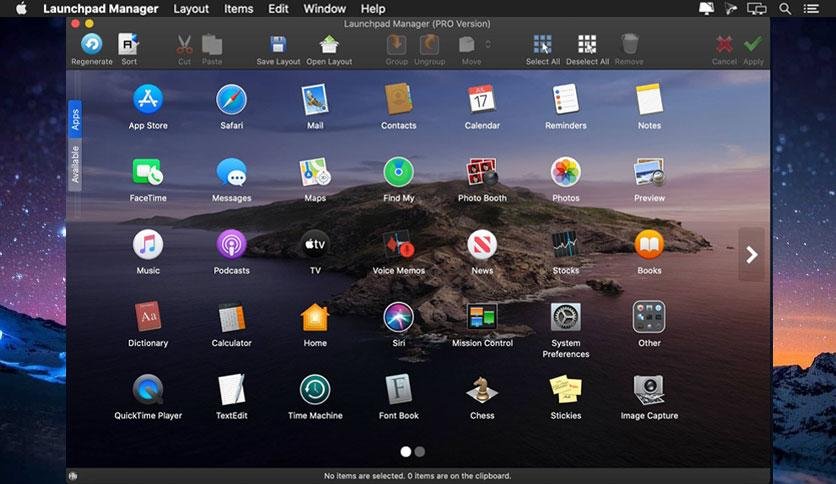
Task: Select the Books icon
Action: click(x=649, y=245)
